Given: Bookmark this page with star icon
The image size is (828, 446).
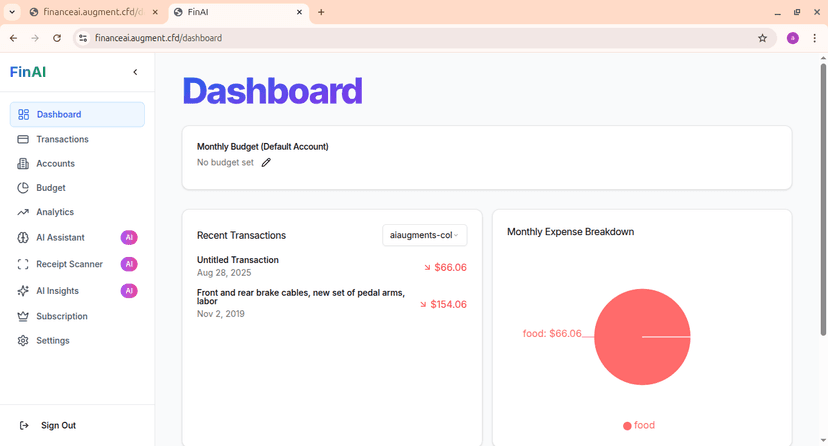Looking at the screenshot, I should (x=762, y=38).
